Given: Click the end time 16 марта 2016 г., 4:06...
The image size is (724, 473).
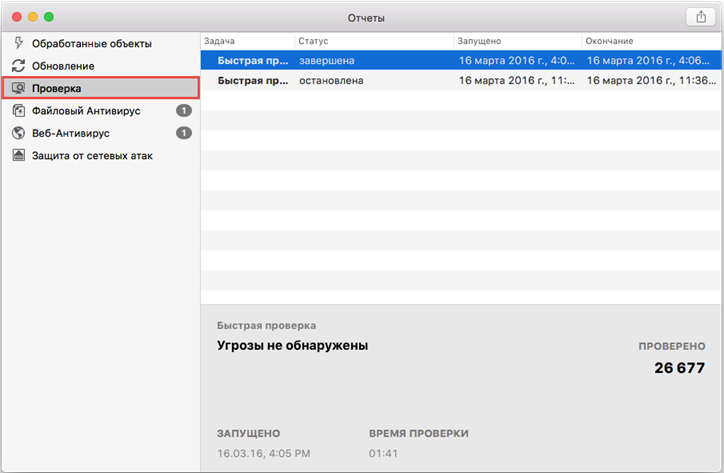Looking at the screenshot, I should point(648,61).
